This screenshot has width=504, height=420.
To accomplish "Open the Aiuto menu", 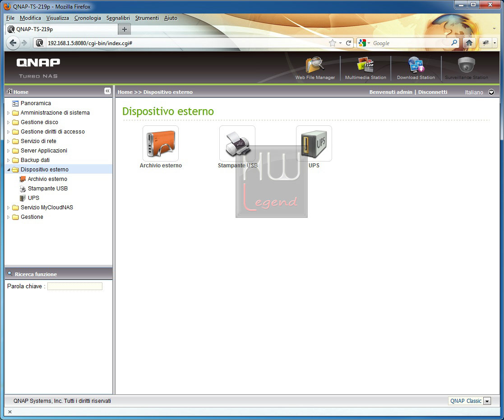I will (171, 18).
